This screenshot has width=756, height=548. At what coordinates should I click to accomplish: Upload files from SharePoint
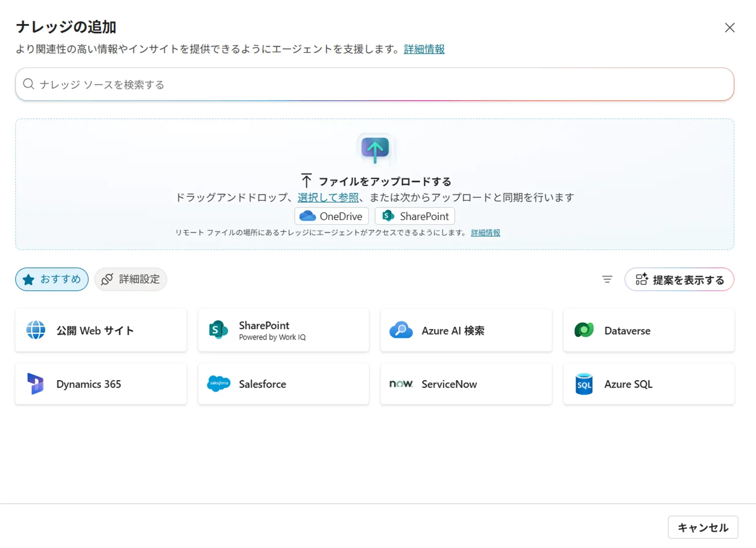tap(415, 216)
